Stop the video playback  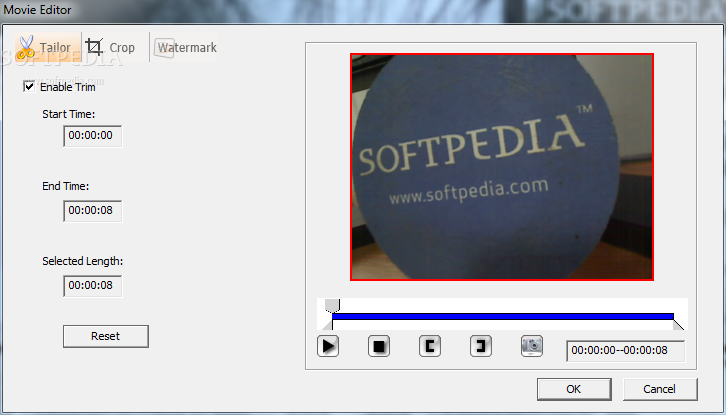point(379,346)
